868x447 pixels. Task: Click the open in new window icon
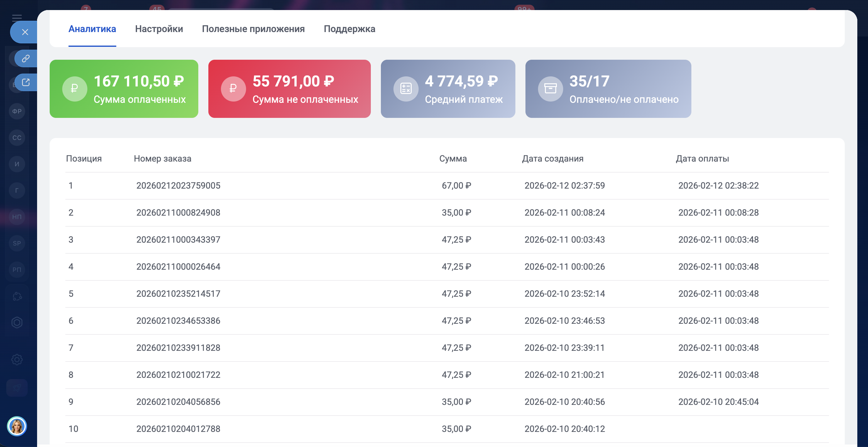point(26,82)
